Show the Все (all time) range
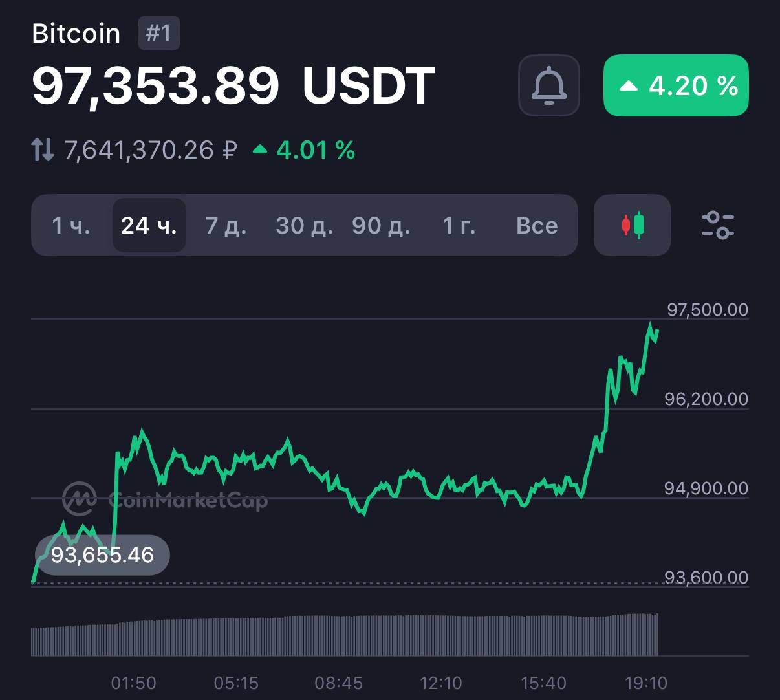Image resolution: width=780 pixels, height=700 pixels. click(537, 226)
